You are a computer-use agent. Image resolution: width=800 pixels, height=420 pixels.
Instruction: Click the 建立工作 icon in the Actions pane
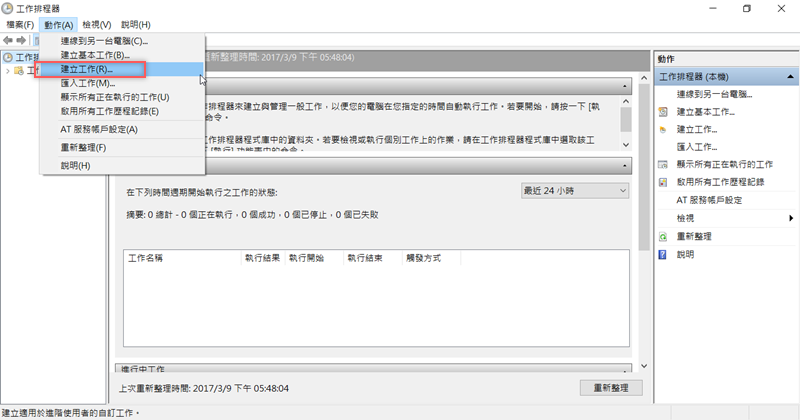pyautogui.click(x=663, y=130)
